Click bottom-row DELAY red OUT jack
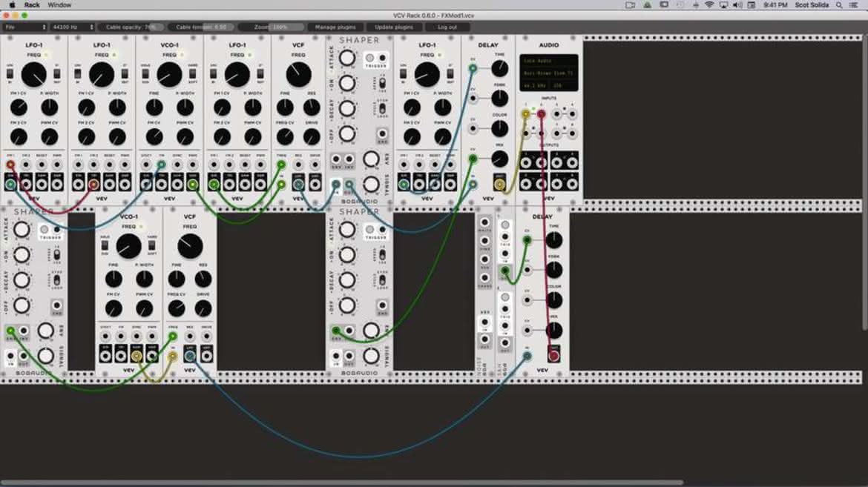The image size is (868, 487). (x=553, y=356)
